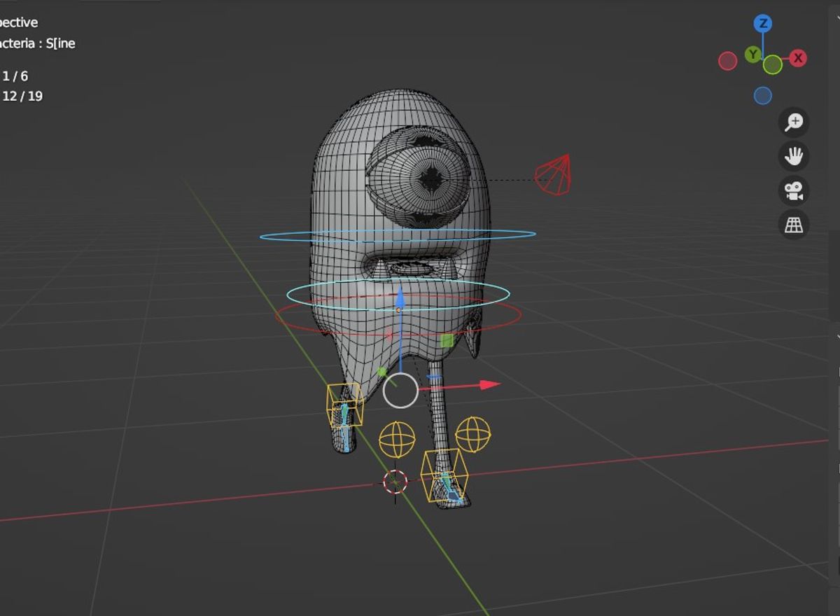Click the red X axis gizmo handle
840x616 pixels.
(798, 59)
